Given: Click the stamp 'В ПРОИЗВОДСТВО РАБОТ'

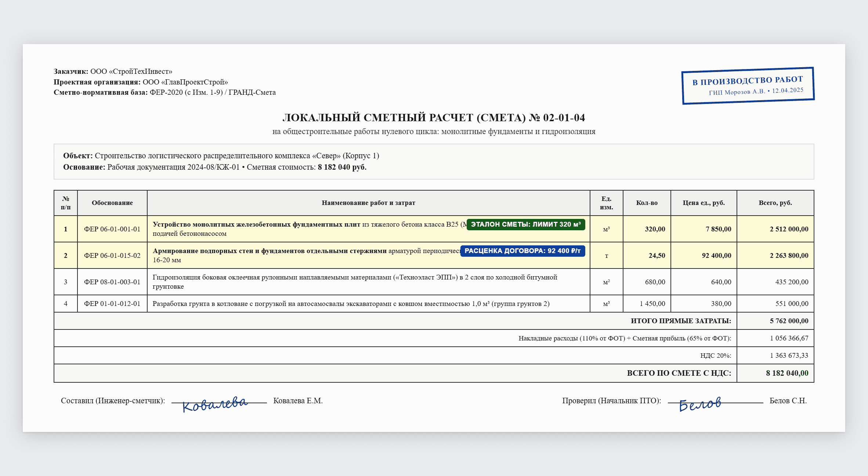Looking at the screenshot, I should [748, 86].
